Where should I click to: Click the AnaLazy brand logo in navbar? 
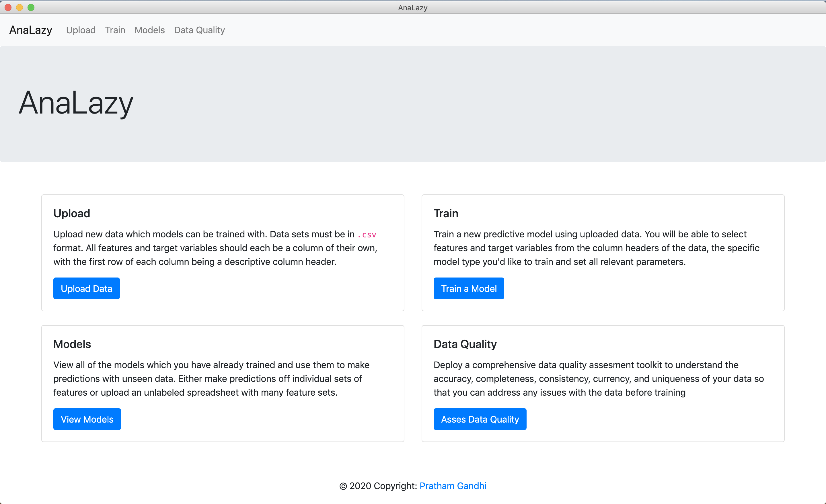[30, 30]
